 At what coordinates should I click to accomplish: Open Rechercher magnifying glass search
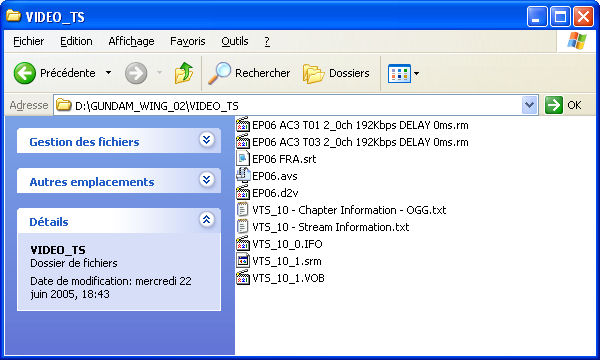tap(220, 73)
